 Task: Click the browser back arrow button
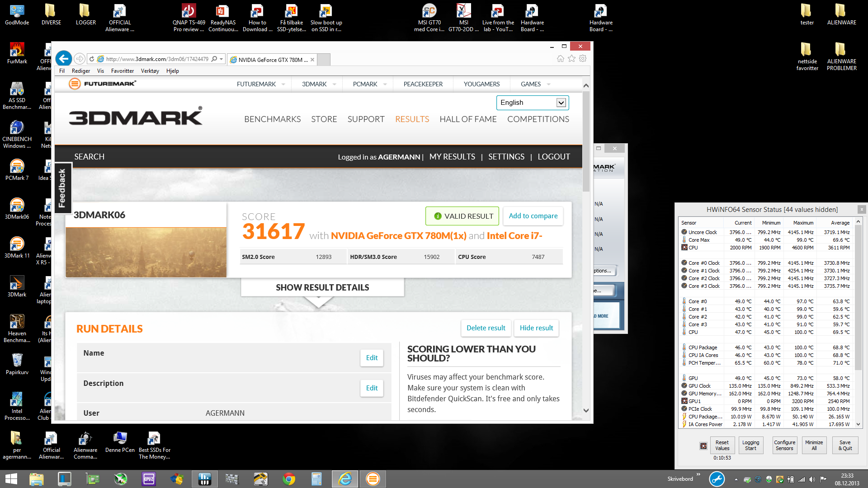[x=64, y=58]
